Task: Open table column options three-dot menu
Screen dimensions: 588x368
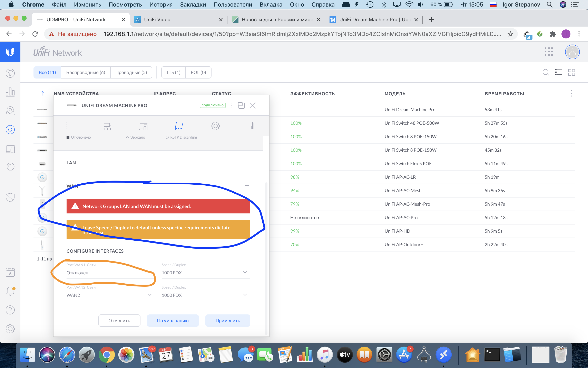Action: pos(571,93)
